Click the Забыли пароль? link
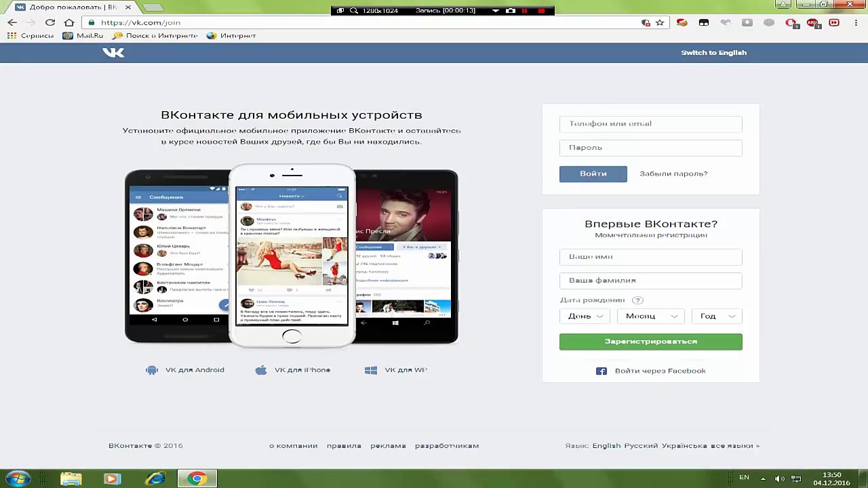 tap(673, 174)
